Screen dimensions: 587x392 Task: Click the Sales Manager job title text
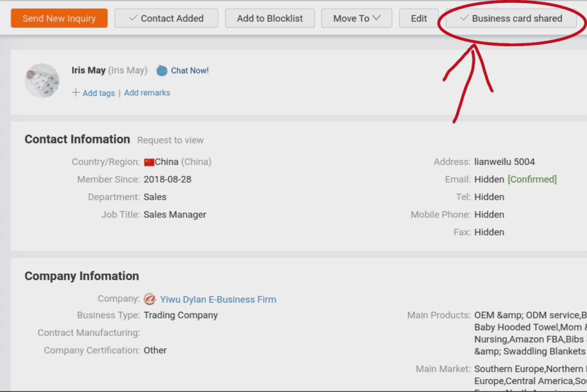click(175, 215)
